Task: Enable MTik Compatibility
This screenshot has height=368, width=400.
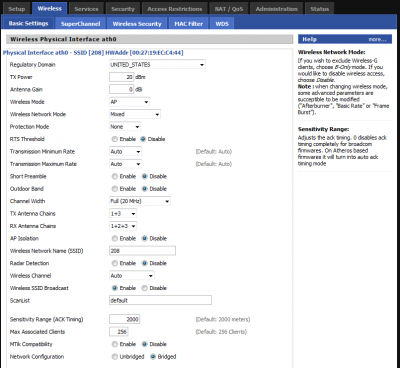Action: [x=115, y=344]
